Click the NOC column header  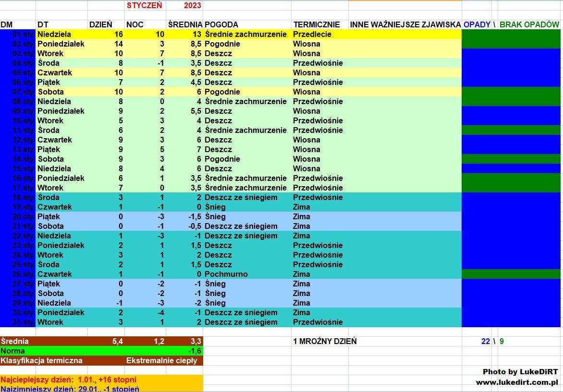coord(134,24)
